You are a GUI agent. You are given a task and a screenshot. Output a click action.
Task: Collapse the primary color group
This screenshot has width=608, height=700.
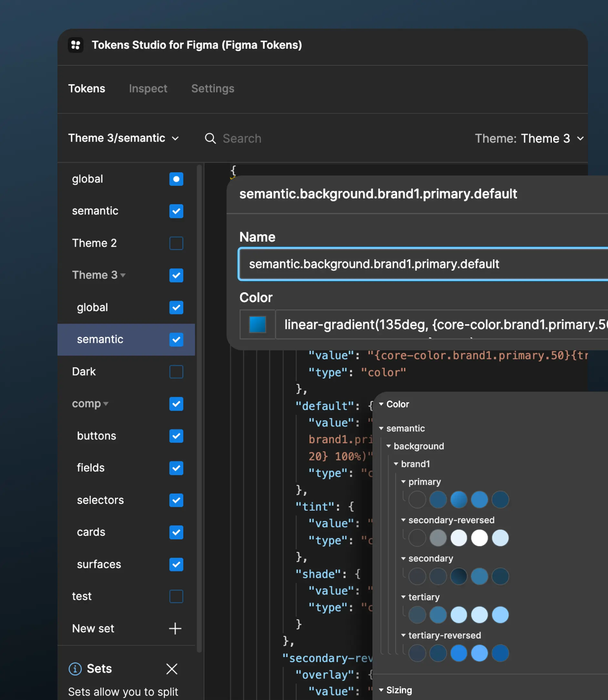click(x=403, y=482)
